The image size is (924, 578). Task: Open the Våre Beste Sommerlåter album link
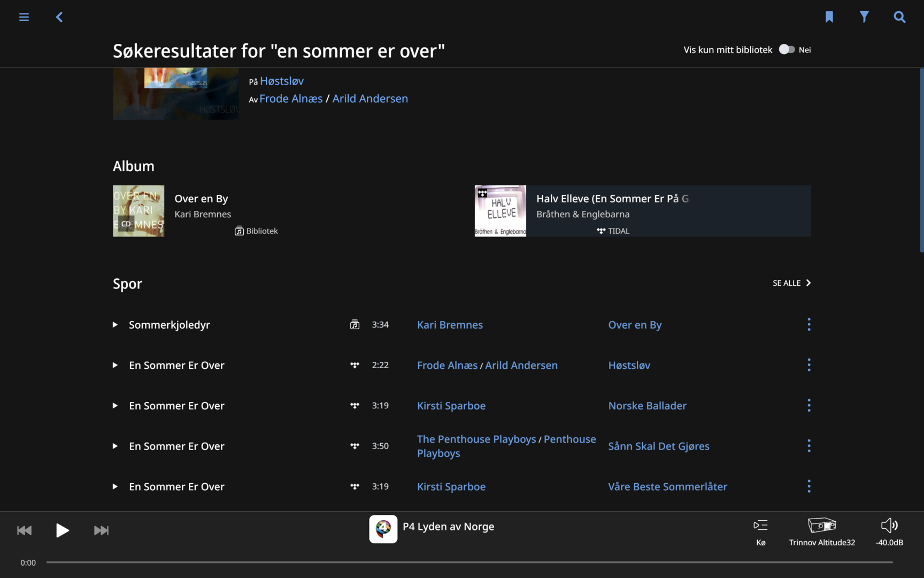[667, 486]
